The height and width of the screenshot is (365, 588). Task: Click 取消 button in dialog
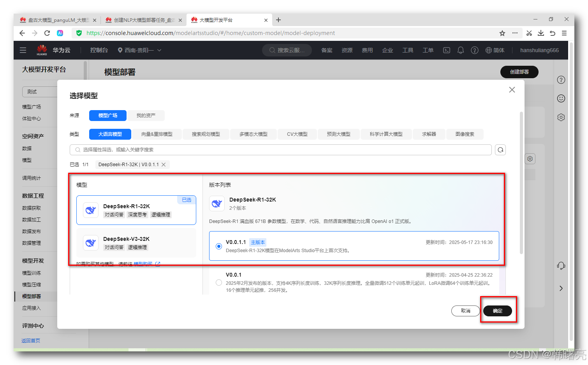466,311
